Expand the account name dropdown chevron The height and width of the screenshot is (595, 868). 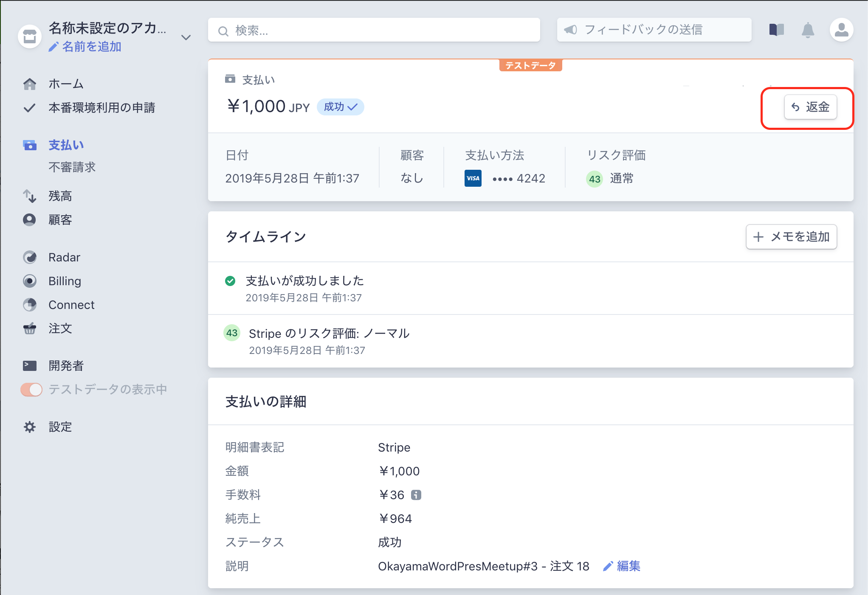(186, 37)
